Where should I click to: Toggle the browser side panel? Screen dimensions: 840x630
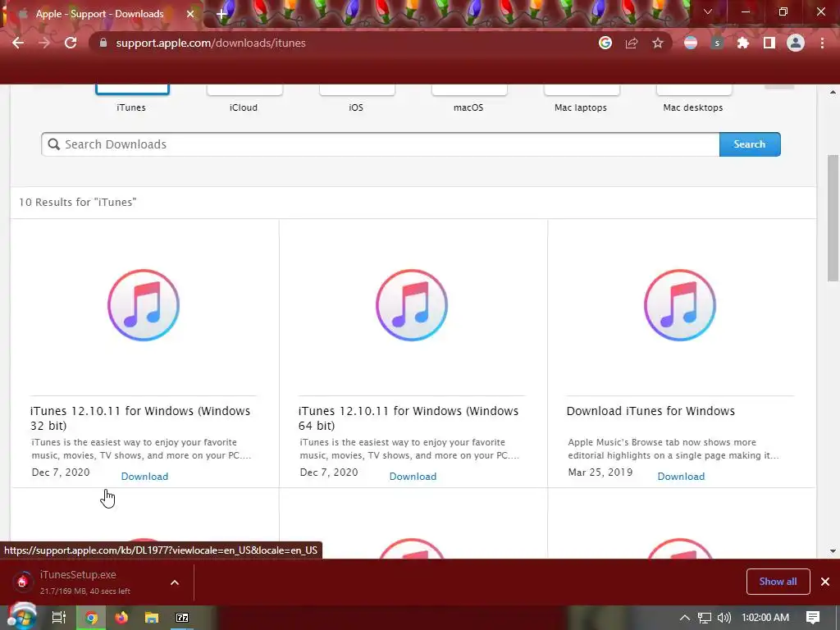pyautogui.click(x=769, y=43)
